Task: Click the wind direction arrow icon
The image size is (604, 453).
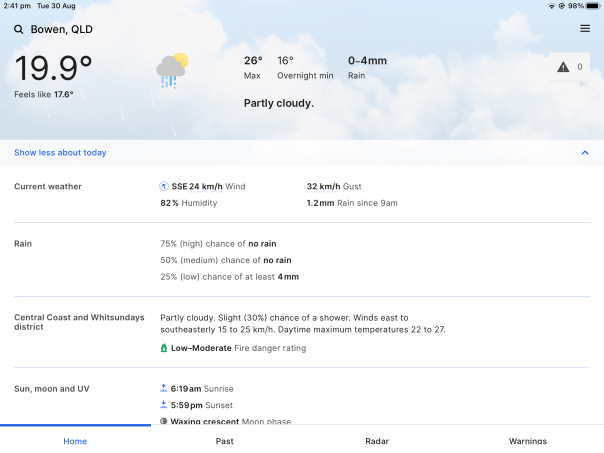Action: click(164, 186)
